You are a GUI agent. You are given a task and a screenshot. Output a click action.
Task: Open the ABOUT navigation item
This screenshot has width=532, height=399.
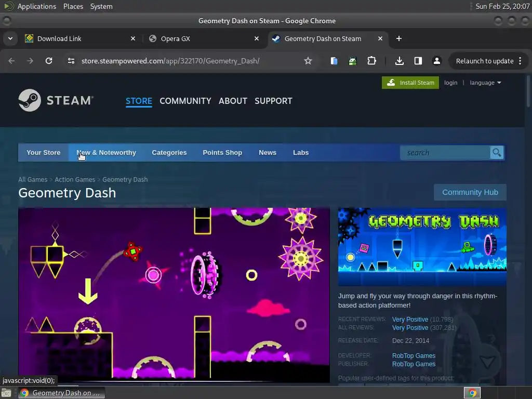(233, 101)
